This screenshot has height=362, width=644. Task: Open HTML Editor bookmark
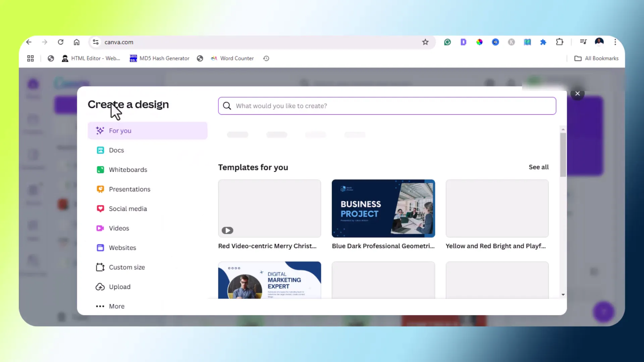[x=91, y=58]
